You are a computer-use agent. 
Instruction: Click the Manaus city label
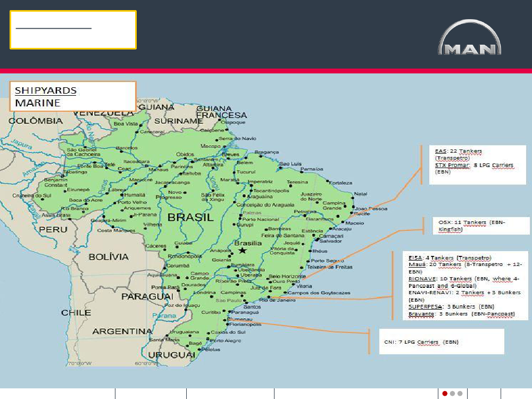(x=158, y=169)
